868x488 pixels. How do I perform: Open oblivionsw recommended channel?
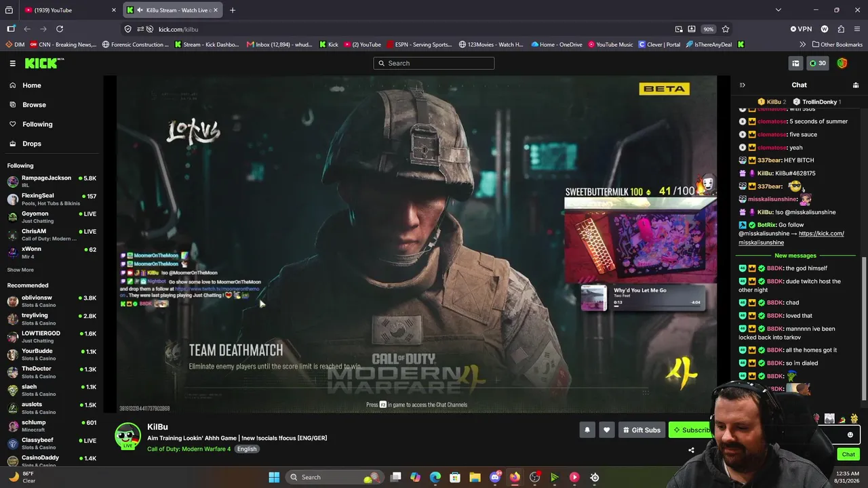point(52,301)
